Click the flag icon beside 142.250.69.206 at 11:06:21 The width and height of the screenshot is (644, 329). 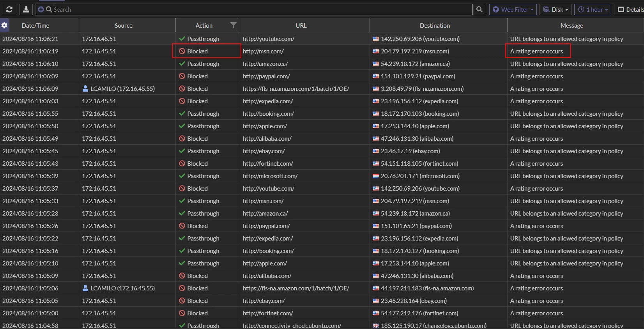376,39
